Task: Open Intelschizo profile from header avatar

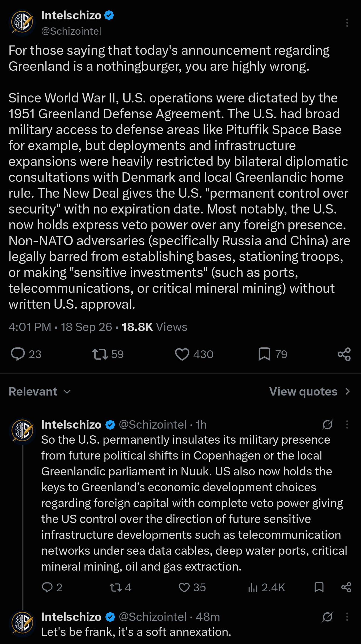Action: coord(22,23)
